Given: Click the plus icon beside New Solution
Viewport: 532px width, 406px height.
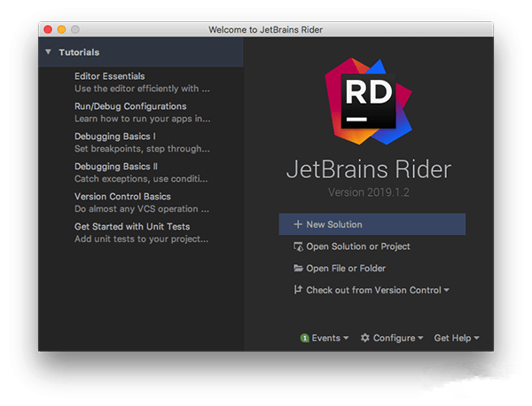Looking at the screenshot, I should [x=298, y=224].
